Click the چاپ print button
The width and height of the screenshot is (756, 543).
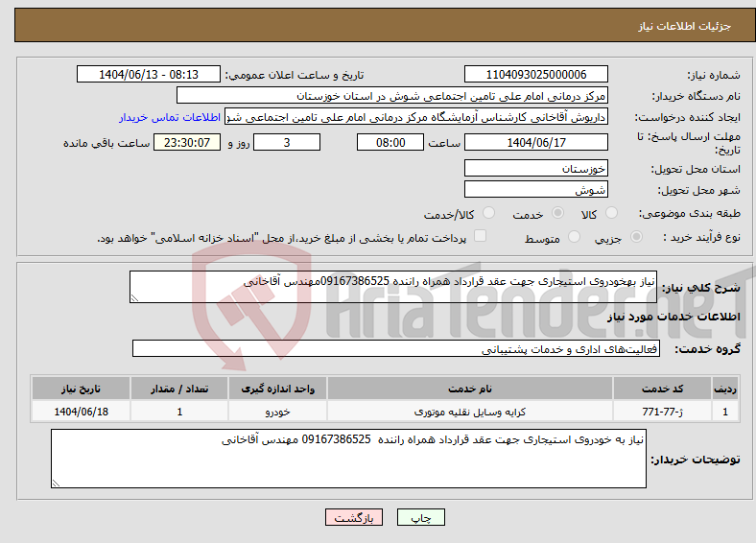click(x=421, y=517)
